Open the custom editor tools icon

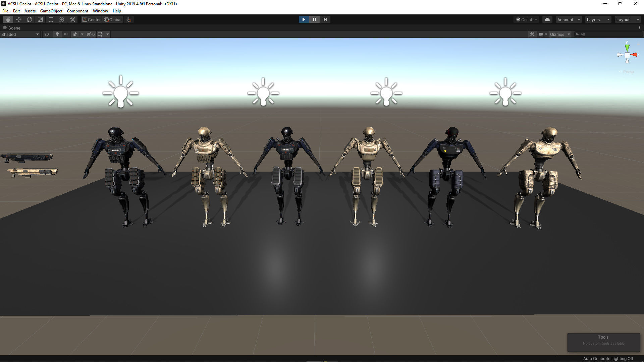pos(72,19)
